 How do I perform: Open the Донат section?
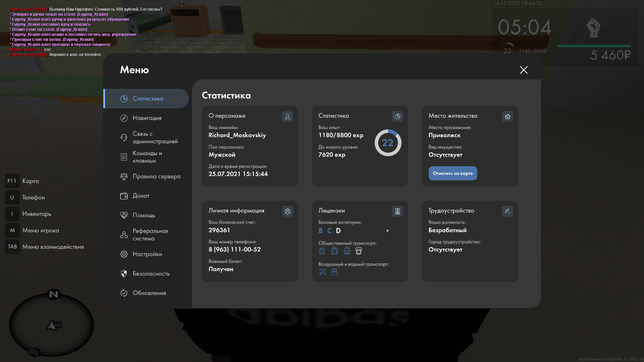[141, 196]
